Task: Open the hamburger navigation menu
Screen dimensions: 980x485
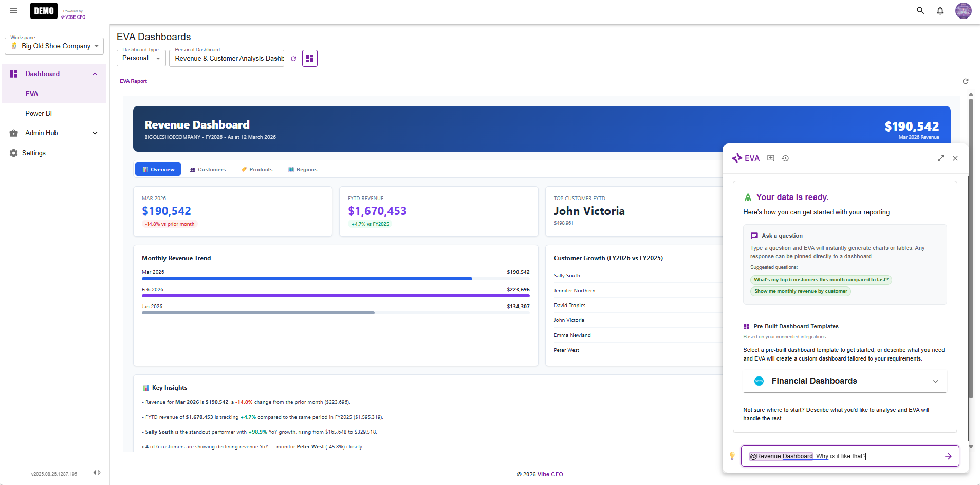Action: click(x=13, y=10)
